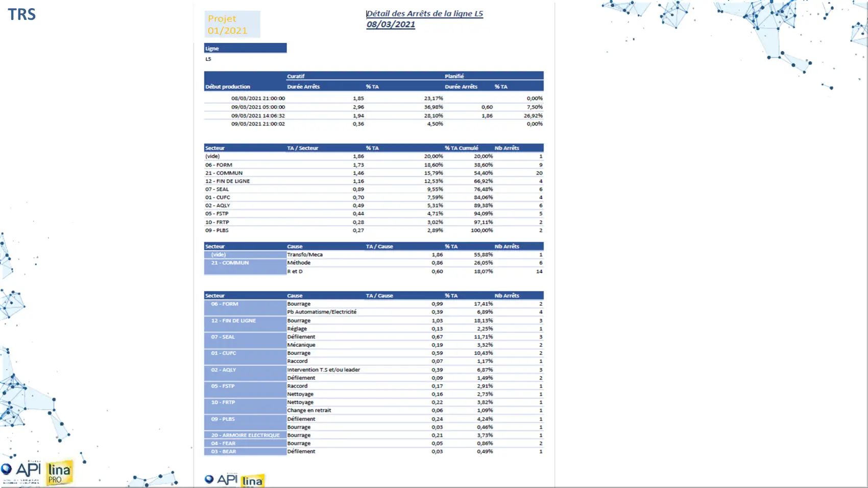The width and height of the screenshot is (868, 488).
Task: Select the 09/03/2021 14:06:32 production row
Action: coord(258,116)
